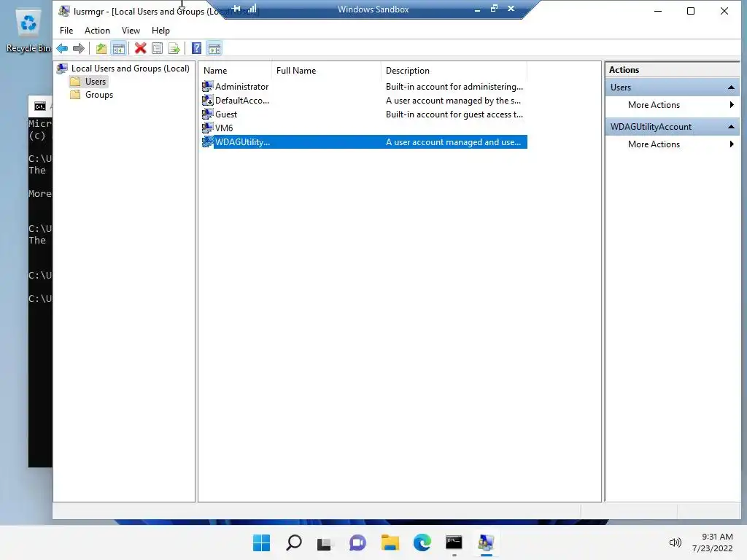Open Recycle Bin on desktop

(x=28, y=31)
